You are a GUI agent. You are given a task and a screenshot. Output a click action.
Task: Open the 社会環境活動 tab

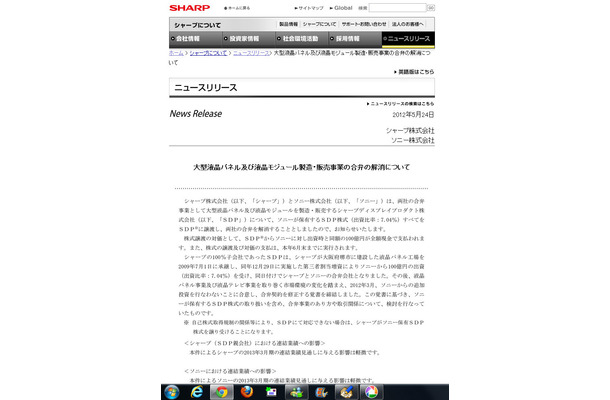tap(302, 39)
